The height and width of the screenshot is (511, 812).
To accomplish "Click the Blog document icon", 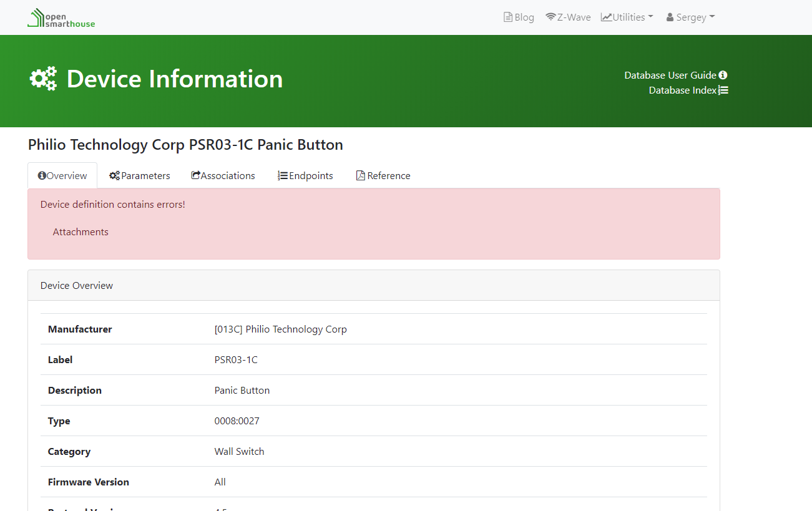I will tap(508, 17).
